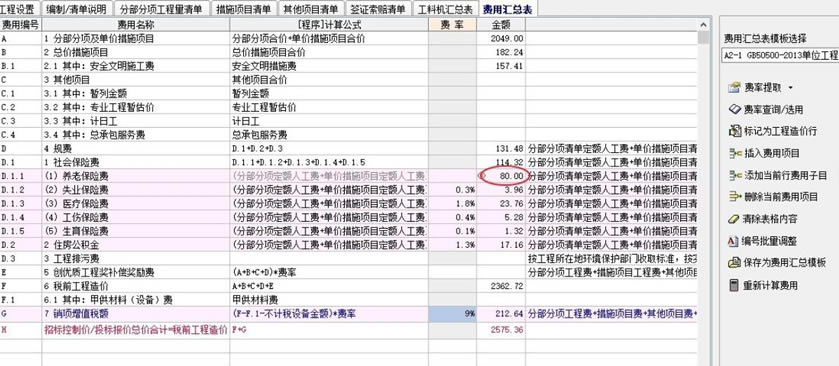Select the 暂列金额 formula cell
Viewport: 839px width, 366px height.
[329, 94]
